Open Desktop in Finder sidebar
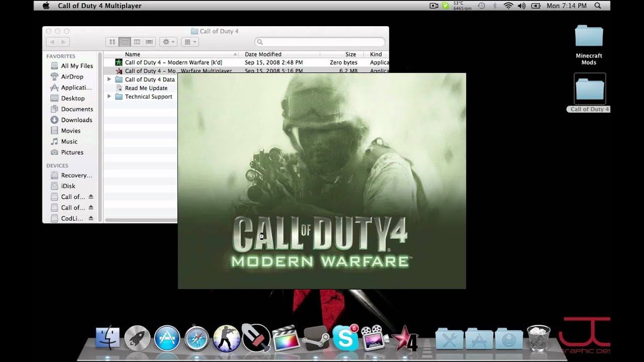 pos(72,99)
